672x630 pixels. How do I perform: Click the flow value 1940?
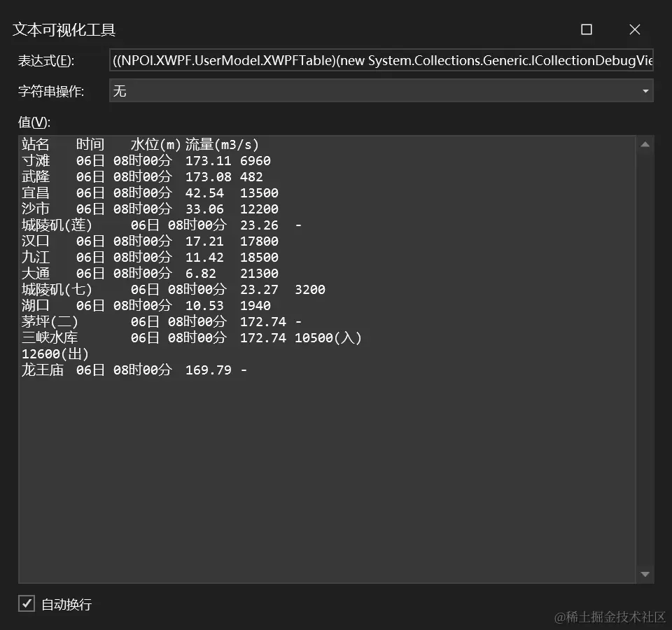tap(255, 306)
